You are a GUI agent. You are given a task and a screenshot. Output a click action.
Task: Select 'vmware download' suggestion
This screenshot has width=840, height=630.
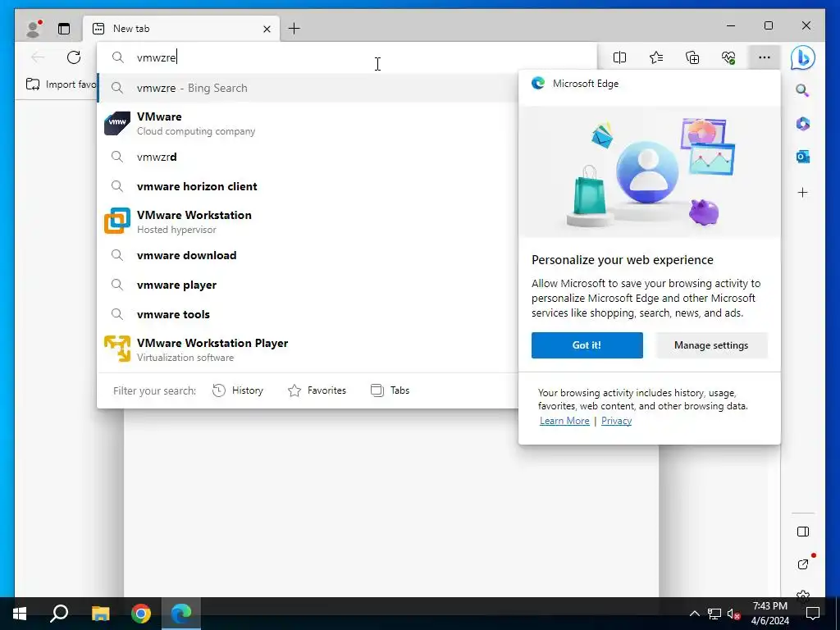coord(308,256)
